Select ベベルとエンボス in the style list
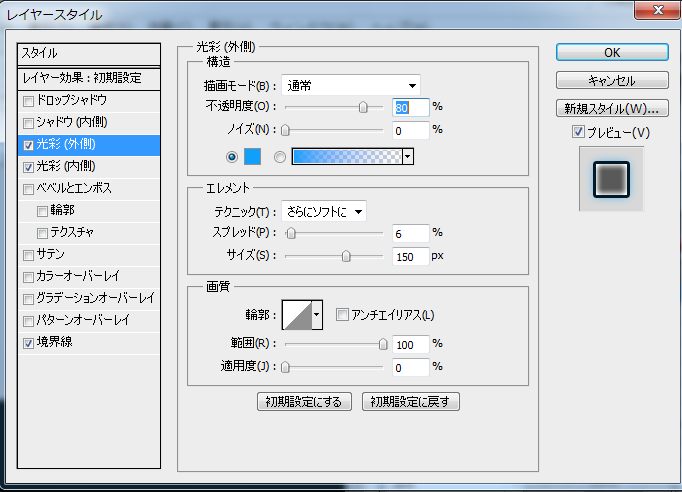Image resolution: width=682 pixels, height=492 pixels. (x=75, y=188)
